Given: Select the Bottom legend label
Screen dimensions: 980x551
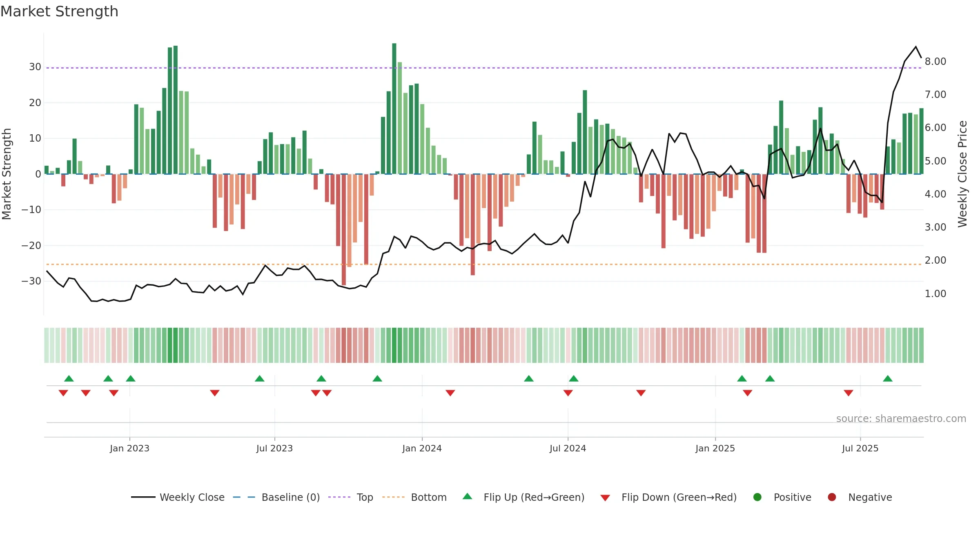Looking at the screenshot, I should tap(429, 497).
